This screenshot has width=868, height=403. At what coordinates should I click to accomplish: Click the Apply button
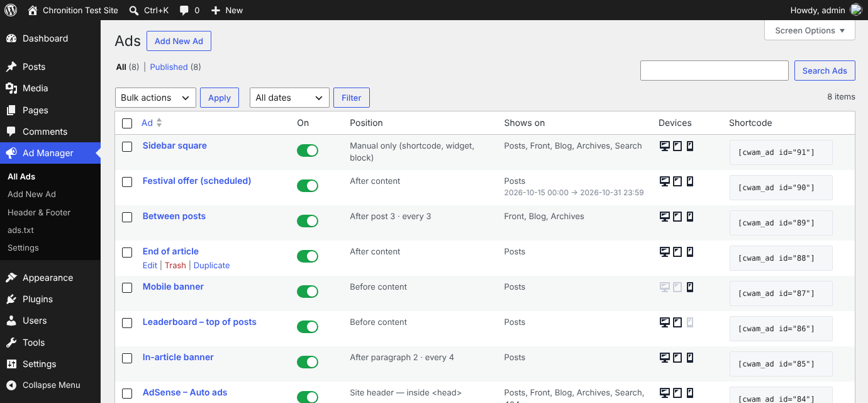pos(220,98)
